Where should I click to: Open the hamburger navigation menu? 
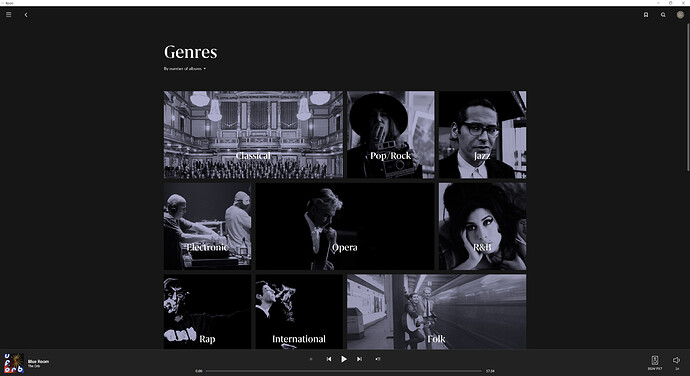[8, 15]
